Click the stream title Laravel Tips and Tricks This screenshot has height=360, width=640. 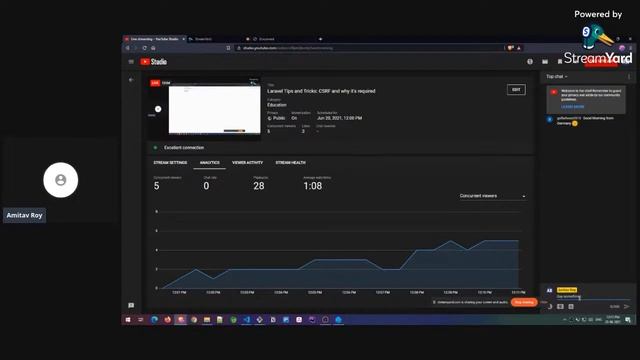click(x=321, y=91)
